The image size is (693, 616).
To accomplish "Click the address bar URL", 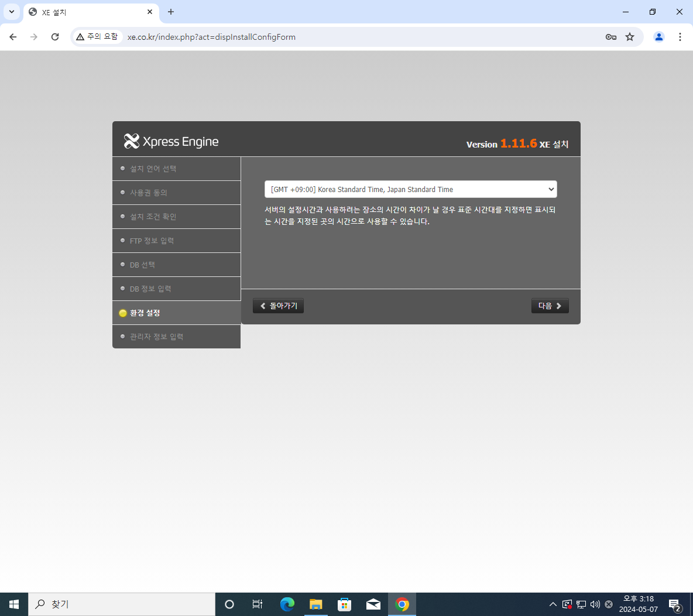I will click(211, 37).
